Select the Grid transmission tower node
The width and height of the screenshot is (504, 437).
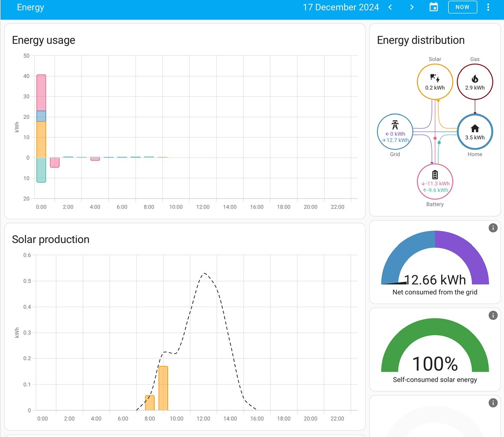(x=395, y=132)
